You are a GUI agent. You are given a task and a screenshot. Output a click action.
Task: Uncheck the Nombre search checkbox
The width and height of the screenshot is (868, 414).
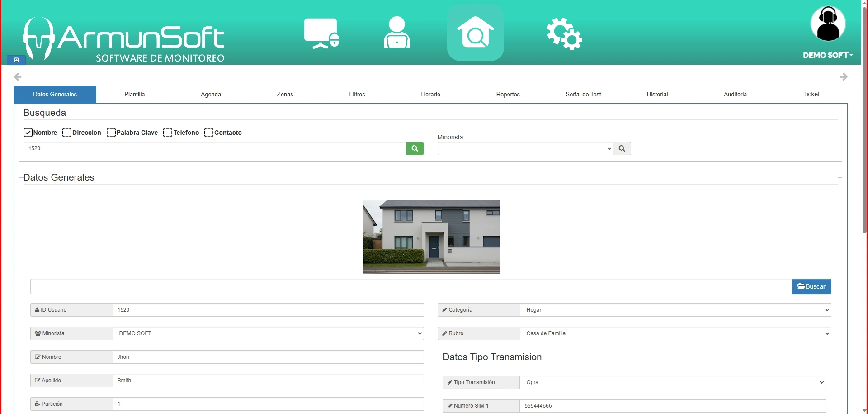point(28,133)
